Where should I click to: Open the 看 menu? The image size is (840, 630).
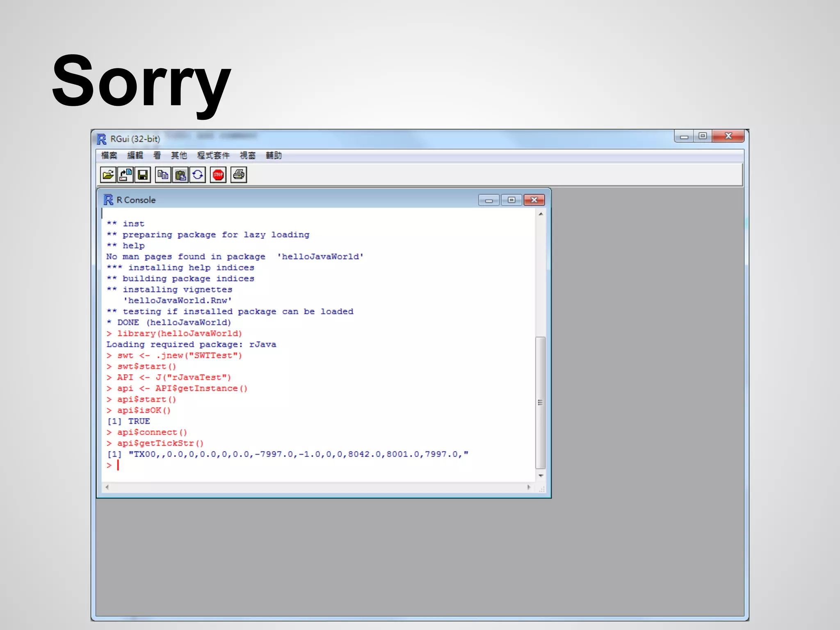click(x=157, y=155)
